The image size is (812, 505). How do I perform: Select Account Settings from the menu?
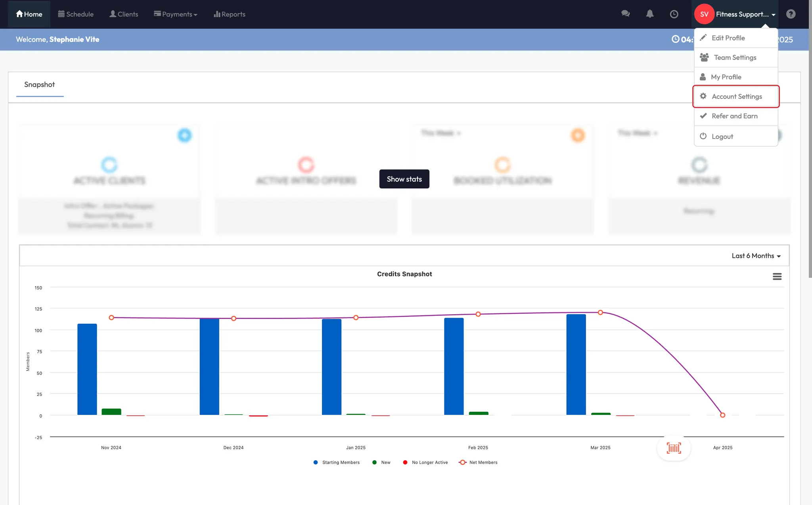736,96
